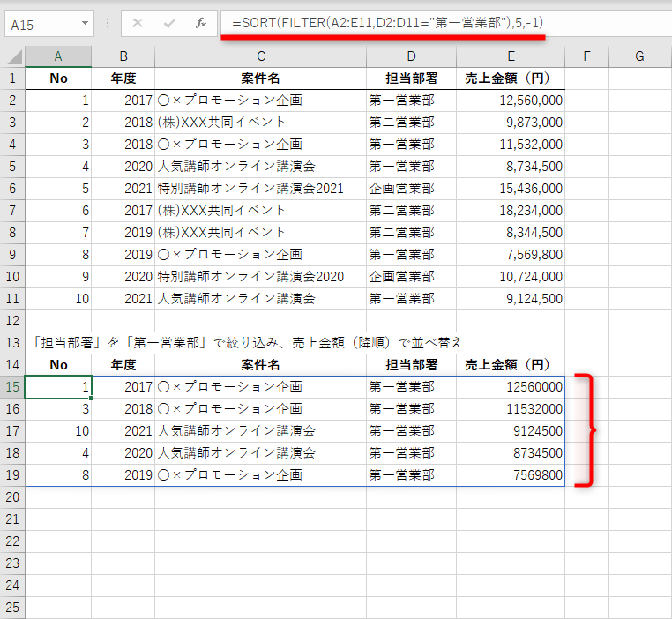Click result cell 11532000
672x619 pixels.
point(511,409)
